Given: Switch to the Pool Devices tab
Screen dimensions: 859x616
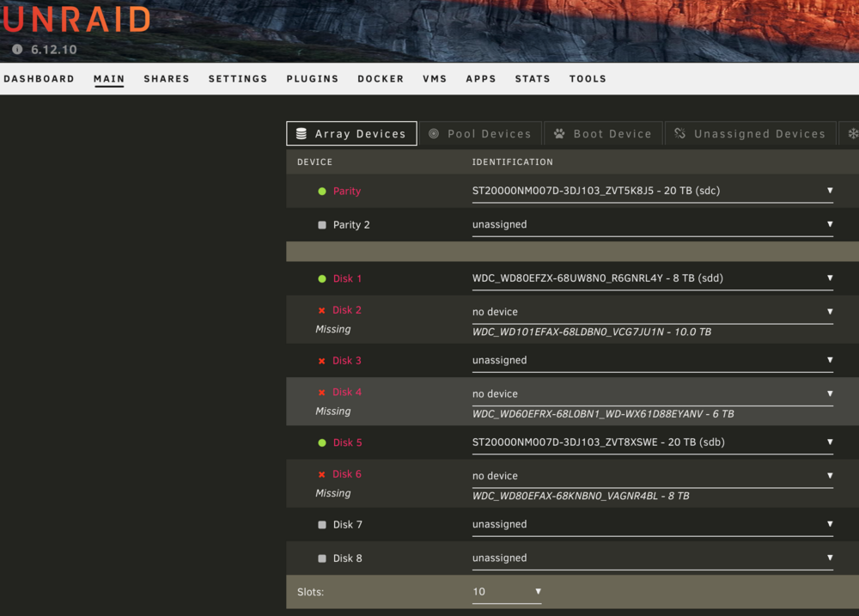Looking at the screenshot, I should click(x=480, y=134).
